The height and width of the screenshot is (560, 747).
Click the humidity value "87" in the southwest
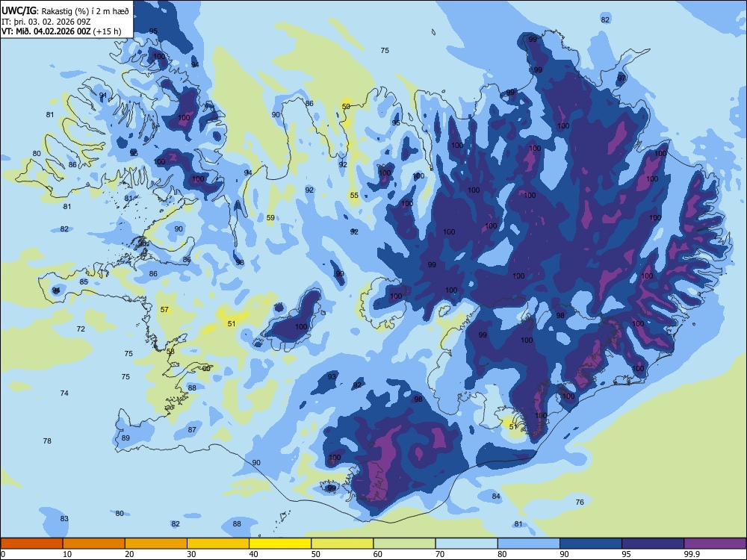click(192, 429)
